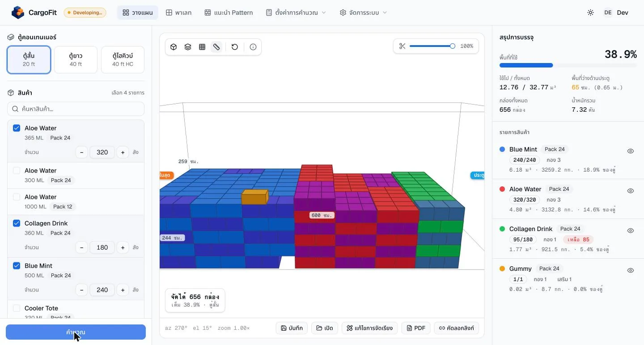This screenshot has width=644, height=345.
Task: Increase Aloe Water 365 ML quantity
Action: click(123, 152)
